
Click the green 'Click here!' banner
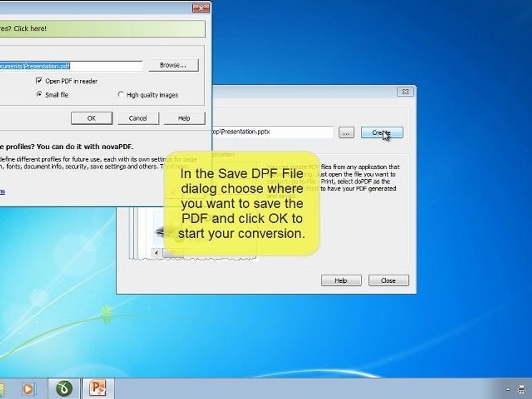(103, 29)
